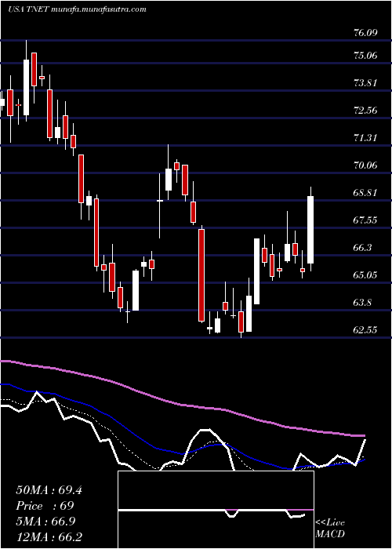Click the last tall white candlestick
Viewport: 392px width, 549px height.
point(310,230)
